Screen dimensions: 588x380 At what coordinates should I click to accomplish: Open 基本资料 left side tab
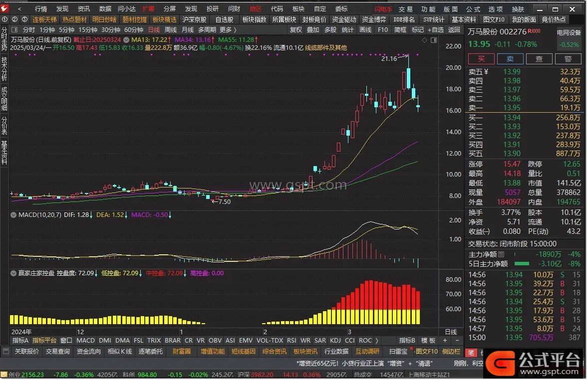pos(4,153)
